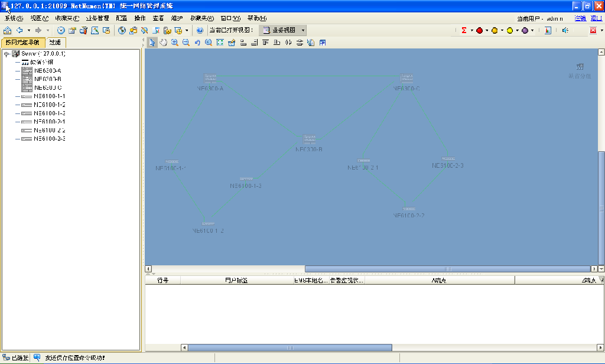Click the align bottom icon
This screenshot has width=605, height=364.
(277, 43)
